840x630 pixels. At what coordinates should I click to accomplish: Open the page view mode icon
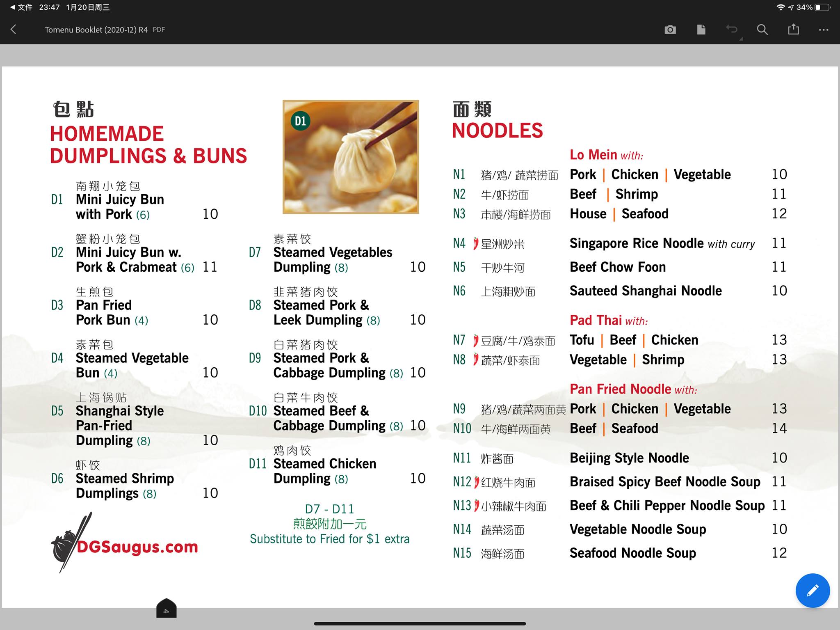701,30
